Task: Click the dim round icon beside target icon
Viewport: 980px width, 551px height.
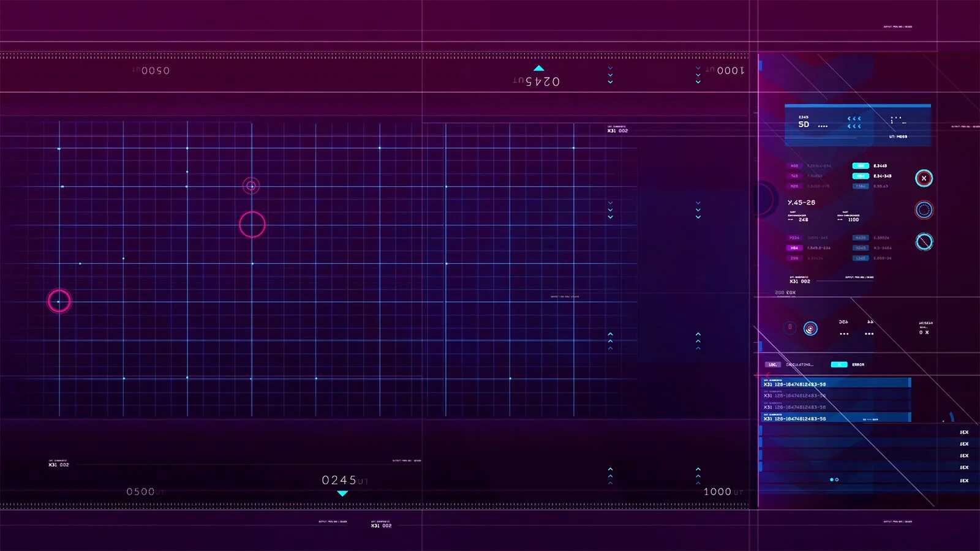Action: (790, 328)
